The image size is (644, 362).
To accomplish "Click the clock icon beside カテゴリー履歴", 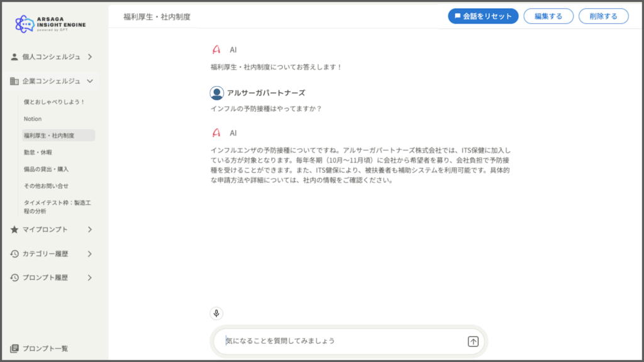I will (x=14, y=253).
